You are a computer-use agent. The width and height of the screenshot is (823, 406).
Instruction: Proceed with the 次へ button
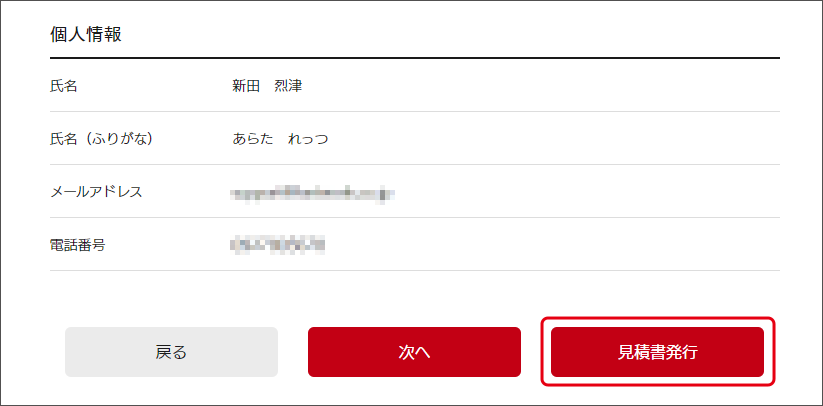(414, 352)
